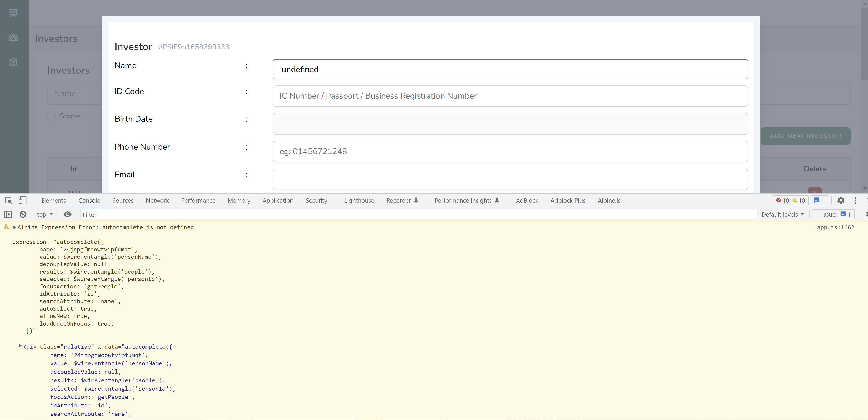868x420 pixels.
Task: Check the Stocks checkbox
Action: pos(52,116)
